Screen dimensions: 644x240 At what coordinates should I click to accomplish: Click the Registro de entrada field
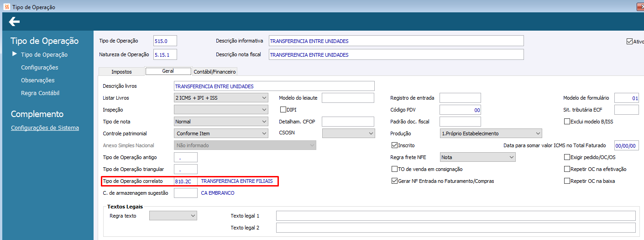tap(461, 98)
